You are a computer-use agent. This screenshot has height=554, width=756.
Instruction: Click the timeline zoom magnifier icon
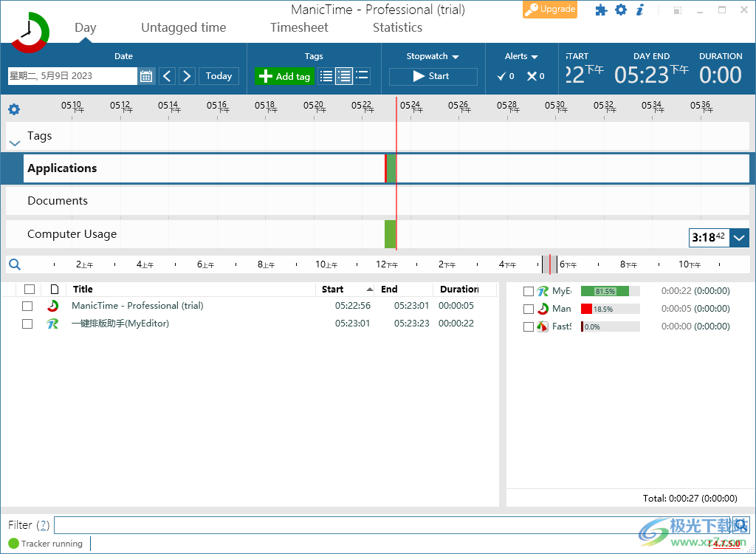click(x=15, y=264)
